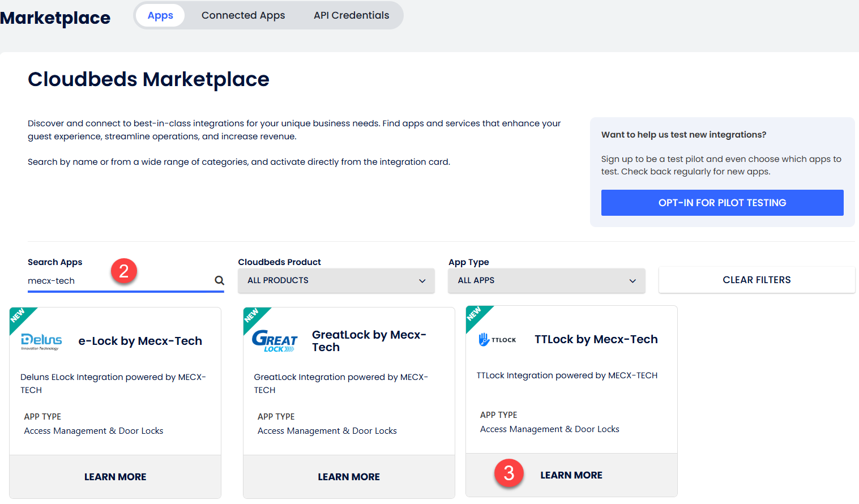Select the Apps tab
The height and width of the screenshot is (504, 859).
click(x=160, y=15)
